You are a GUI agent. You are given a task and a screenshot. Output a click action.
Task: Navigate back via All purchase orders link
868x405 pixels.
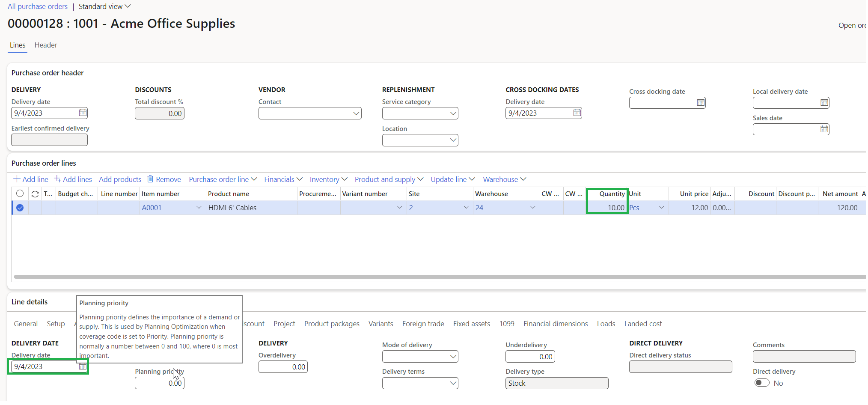coord(37,6)
